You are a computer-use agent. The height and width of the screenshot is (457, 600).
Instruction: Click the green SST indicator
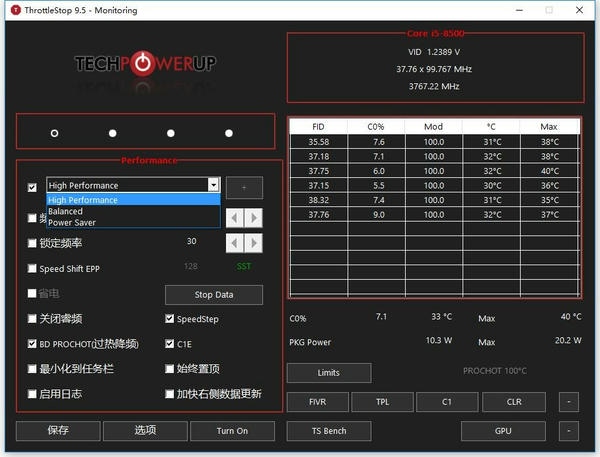point(244,266)
